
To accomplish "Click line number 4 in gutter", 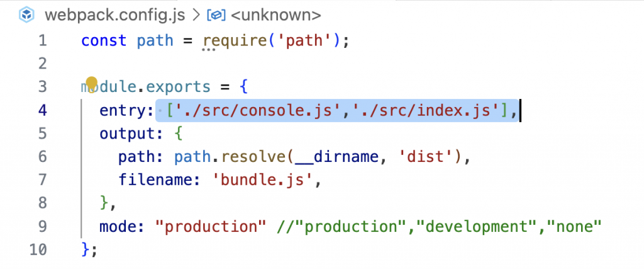I will click(42, 110).
